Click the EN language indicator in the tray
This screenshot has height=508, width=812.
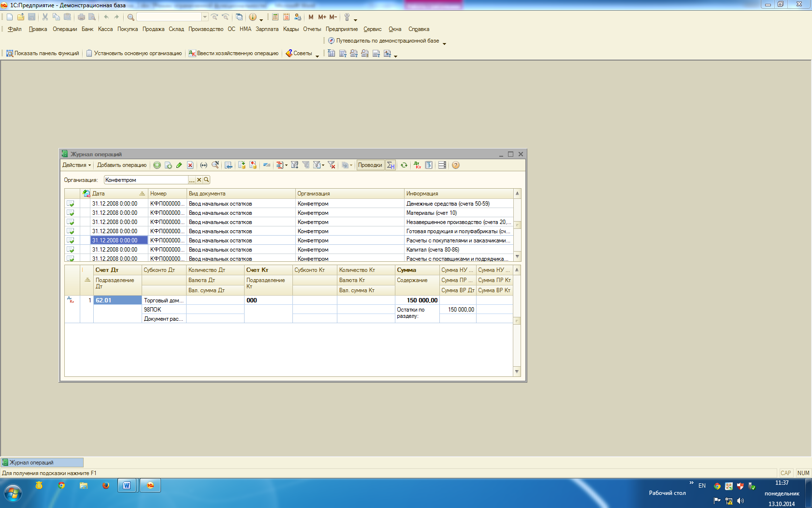pos(702,486)
